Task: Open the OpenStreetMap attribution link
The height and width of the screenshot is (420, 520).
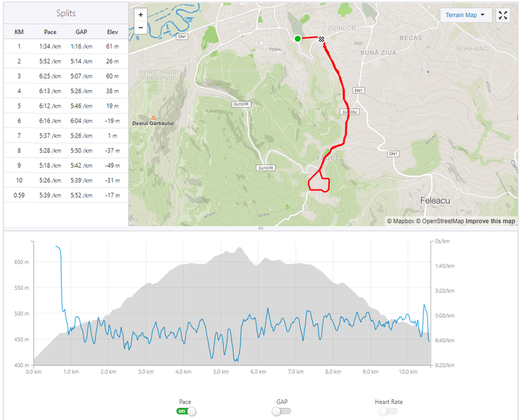Action: 439,221
